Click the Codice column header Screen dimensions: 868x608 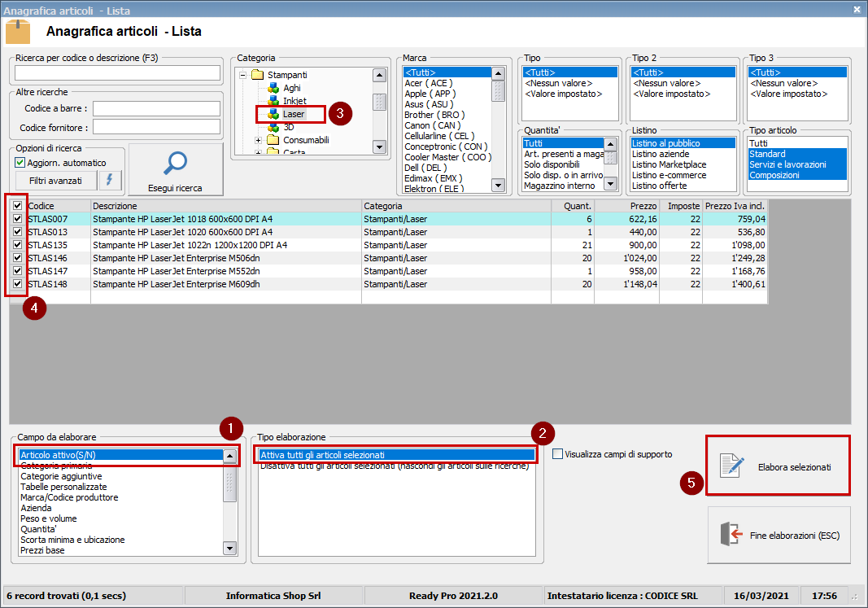(x=58, y=205)
